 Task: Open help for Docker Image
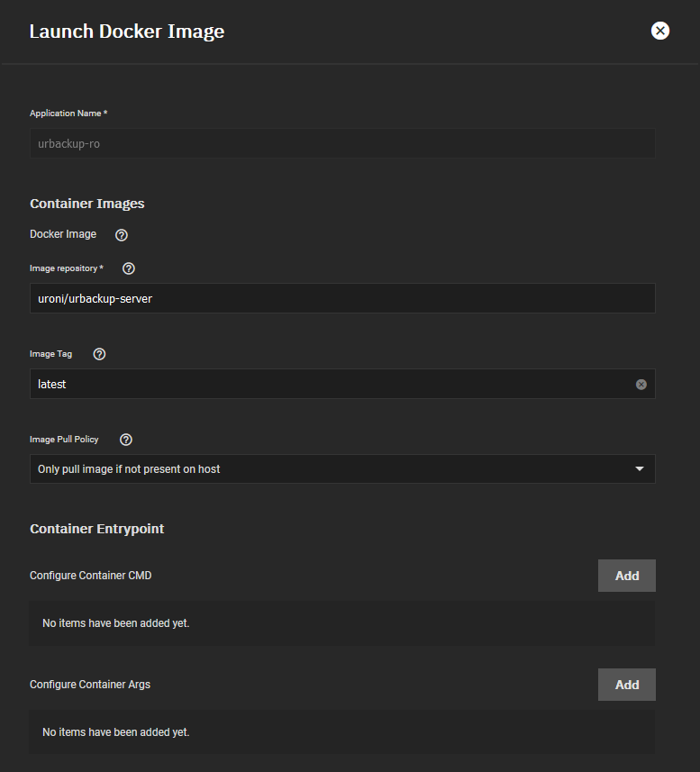click(x=121, y=235)
